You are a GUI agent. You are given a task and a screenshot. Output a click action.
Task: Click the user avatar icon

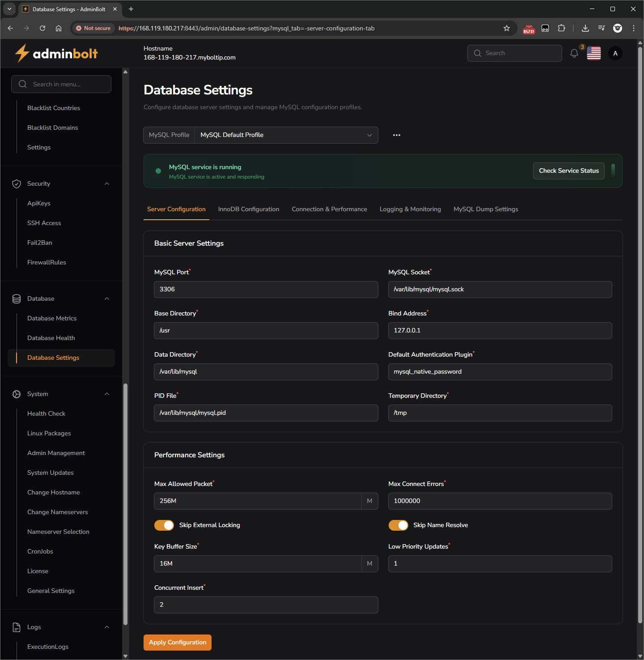click(615, 53)
